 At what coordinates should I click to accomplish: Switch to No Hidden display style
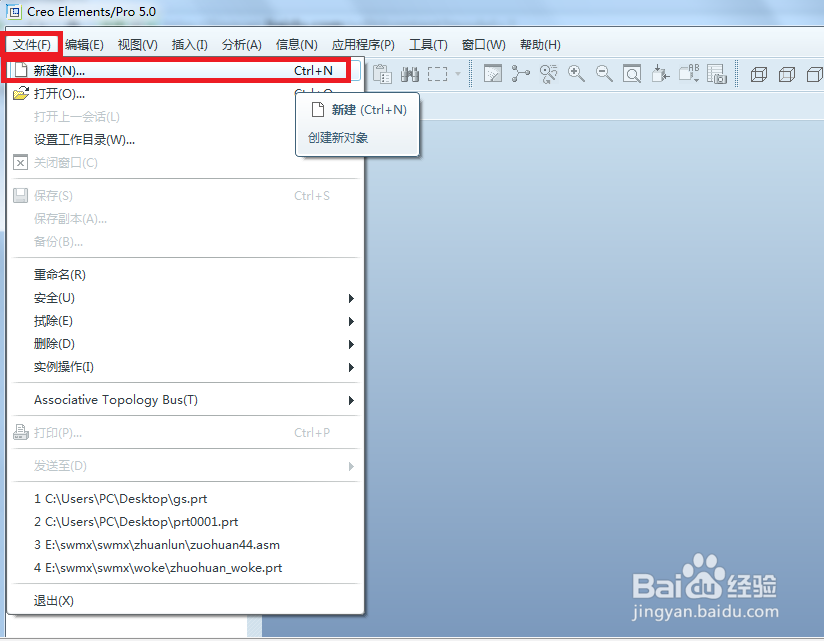point(815,74)
